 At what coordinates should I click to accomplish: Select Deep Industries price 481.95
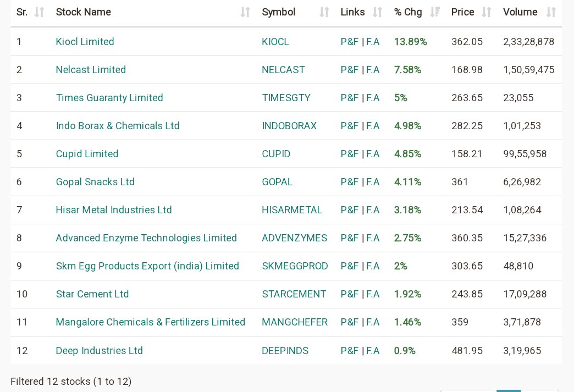pyautogui.click(x=467, y=351)
